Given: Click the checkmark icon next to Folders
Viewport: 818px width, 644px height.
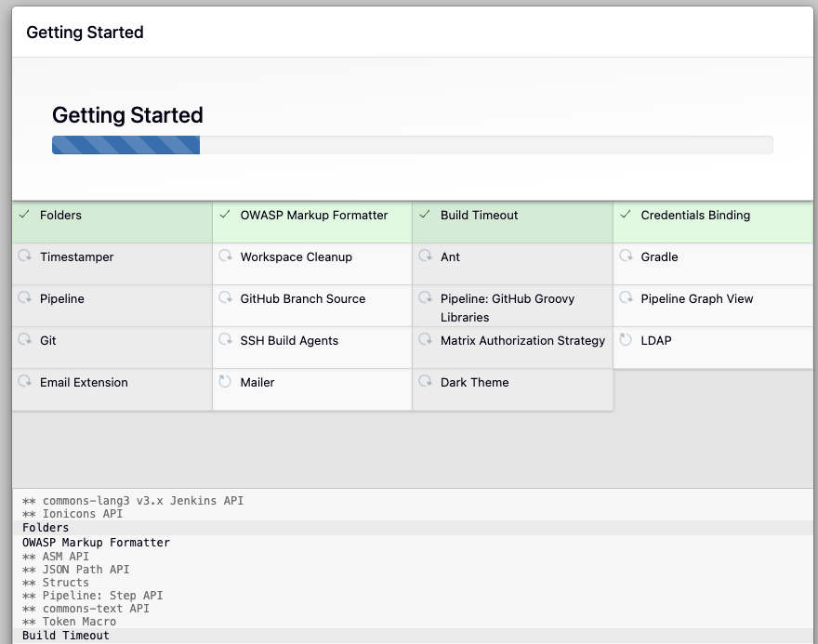Looking at the screenshot, I should (x=24, y=215).
